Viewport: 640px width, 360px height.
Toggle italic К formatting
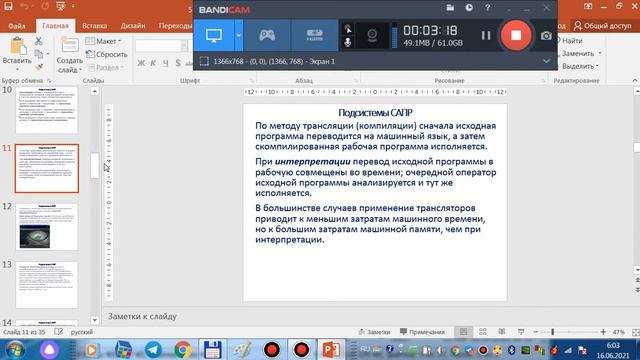(153, 63)
